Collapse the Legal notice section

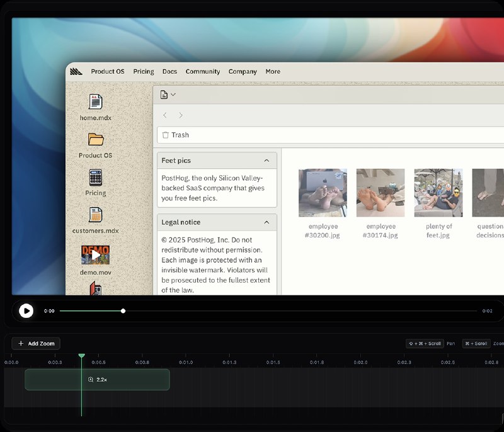(266, 222)
